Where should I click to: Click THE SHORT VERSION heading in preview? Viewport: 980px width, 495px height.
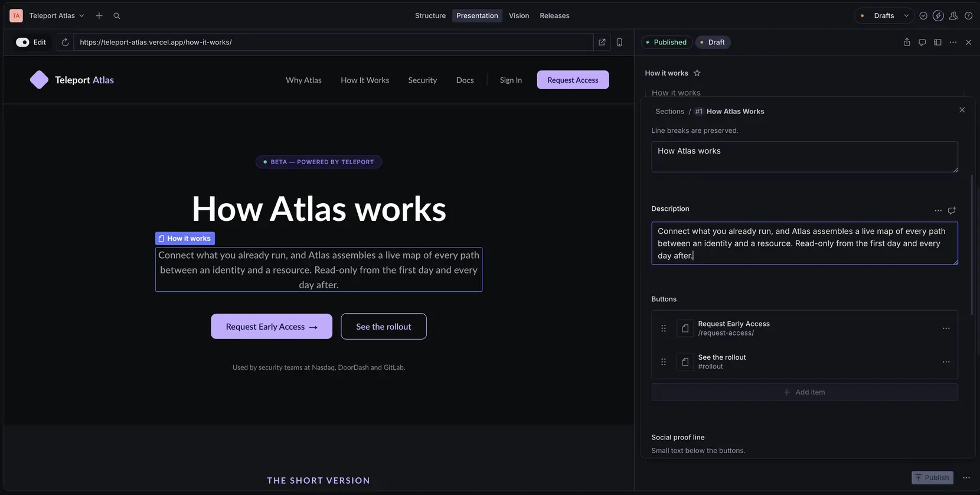(319, 481)
